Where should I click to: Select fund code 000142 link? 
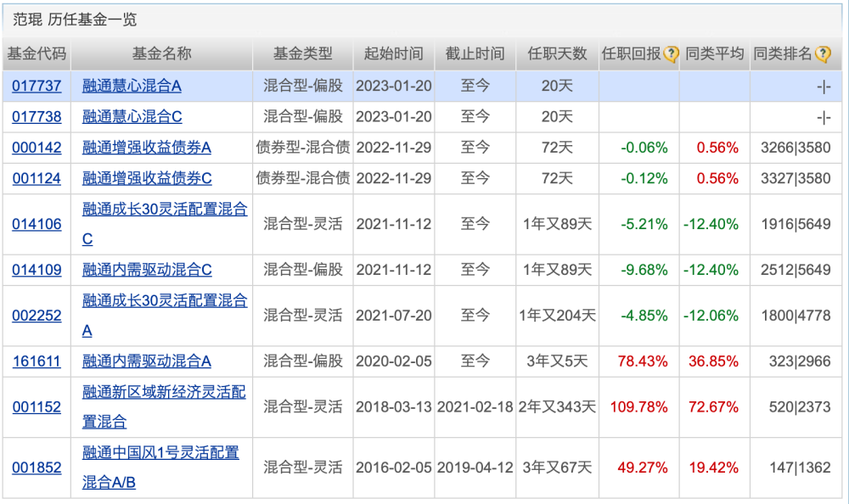point(37,148)
